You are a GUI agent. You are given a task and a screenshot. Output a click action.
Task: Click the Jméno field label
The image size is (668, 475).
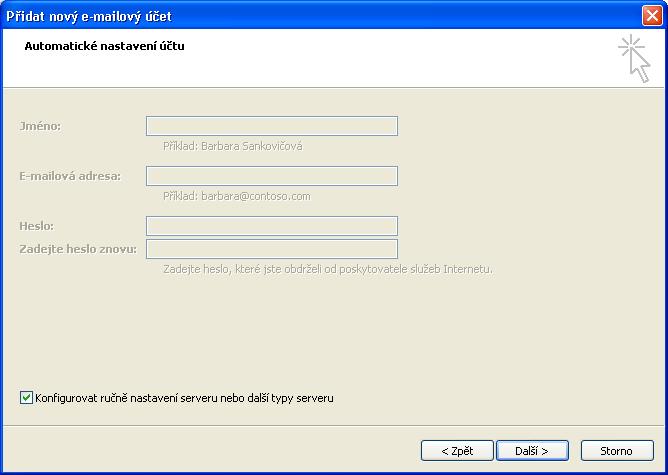pos(40,126)
